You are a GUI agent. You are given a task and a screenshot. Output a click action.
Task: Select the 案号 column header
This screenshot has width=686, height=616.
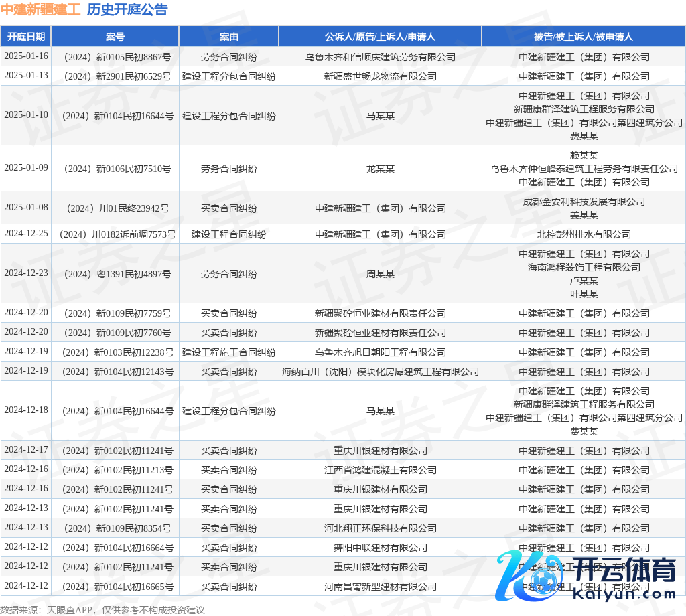[115, 37]
